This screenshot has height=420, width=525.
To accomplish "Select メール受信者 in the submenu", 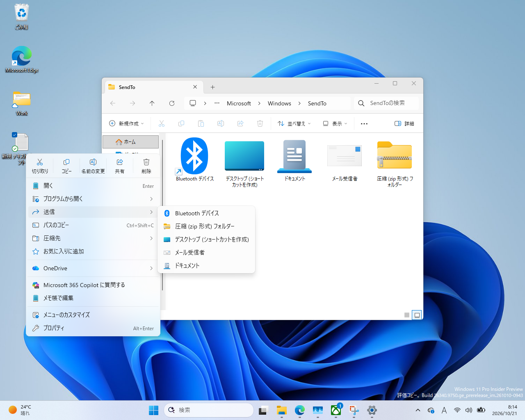I will point(206,253).
